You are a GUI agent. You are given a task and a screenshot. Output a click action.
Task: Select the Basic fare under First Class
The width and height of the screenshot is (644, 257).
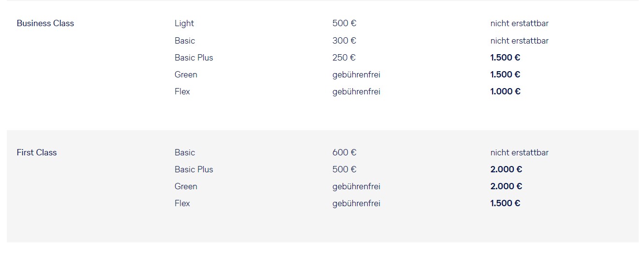185,152
